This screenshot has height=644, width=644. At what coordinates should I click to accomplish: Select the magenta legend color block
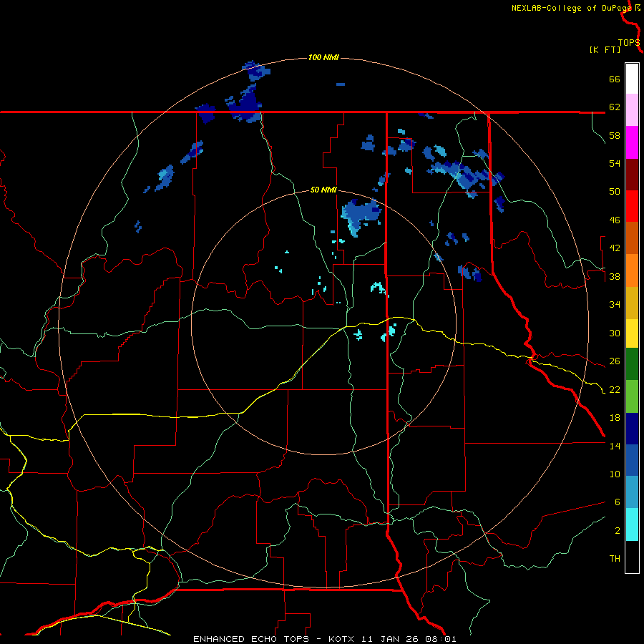click(632, 142)
